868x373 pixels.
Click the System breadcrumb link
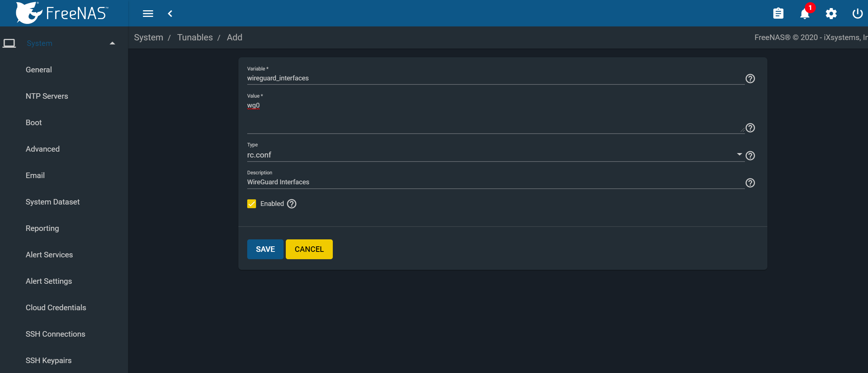148,37
